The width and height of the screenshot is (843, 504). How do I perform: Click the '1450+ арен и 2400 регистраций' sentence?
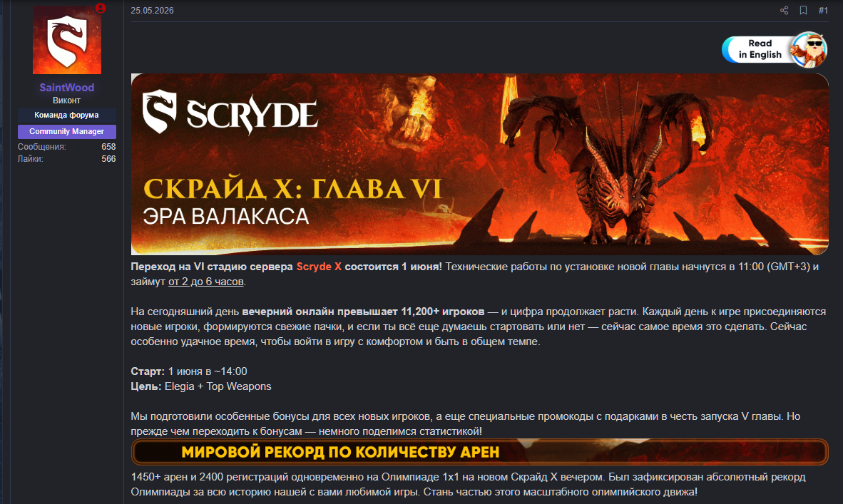click(x=367, y=477)
